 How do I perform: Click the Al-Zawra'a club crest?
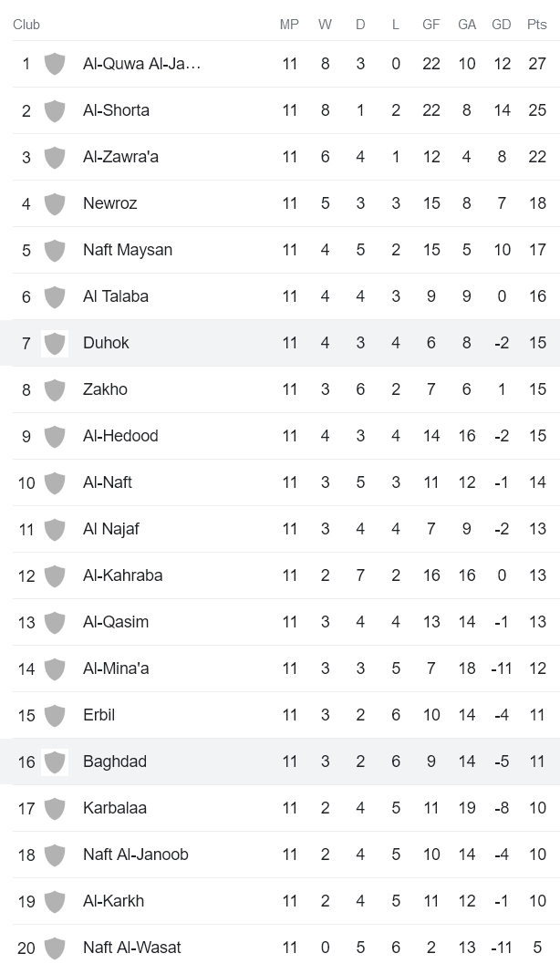click(55, 157)
